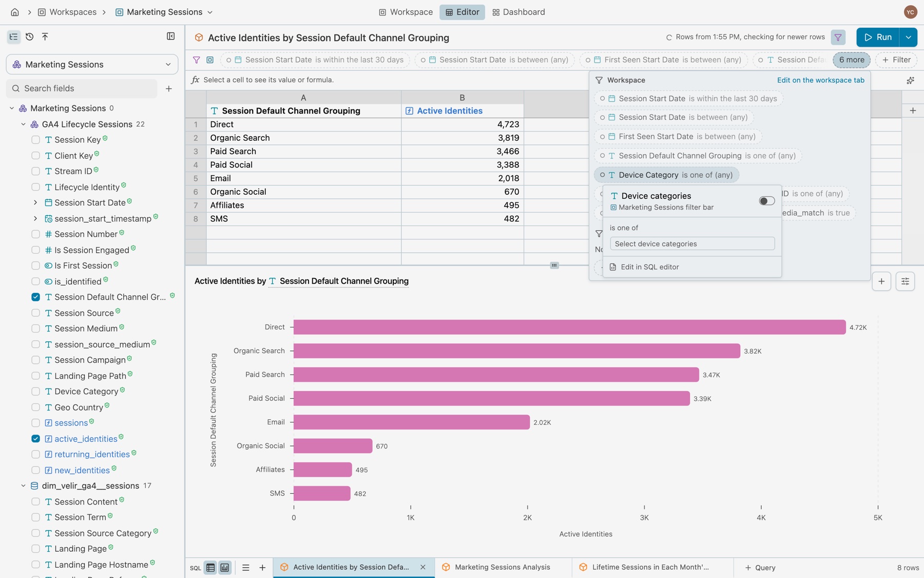Select Active Identities column header
Image resolution: width=924 pixels, height=578 pixels.
[462, 110]
